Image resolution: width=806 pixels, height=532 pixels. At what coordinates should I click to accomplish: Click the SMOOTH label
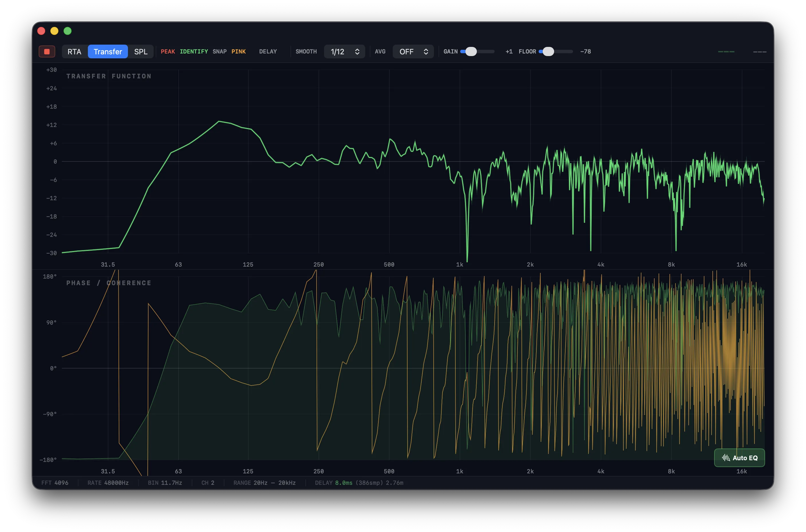pyautogui.click(x=306, y=51)
